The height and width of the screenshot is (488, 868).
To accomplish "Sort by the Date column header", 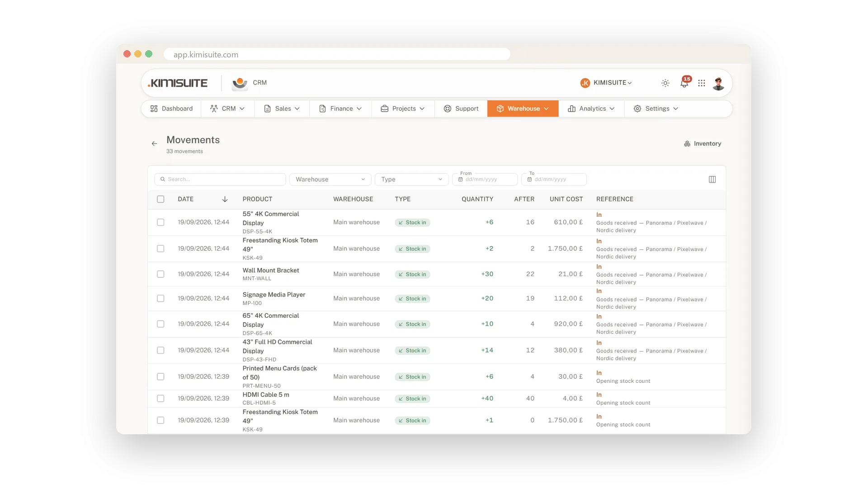I will [185, 199].
